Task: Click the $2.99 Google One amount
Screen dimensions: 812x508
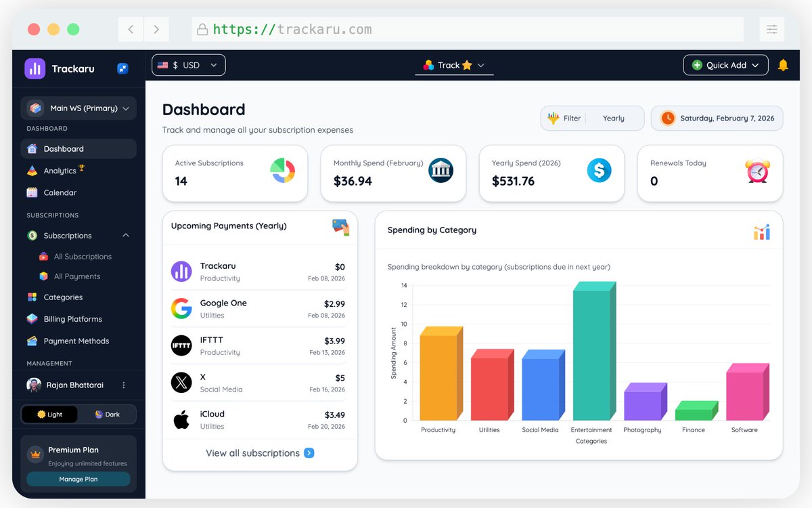Action: 334,303
